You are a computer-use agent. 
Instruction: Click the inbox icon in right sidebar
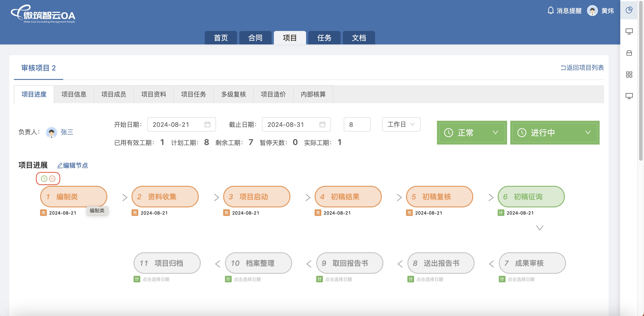click(x=629, y=53)
